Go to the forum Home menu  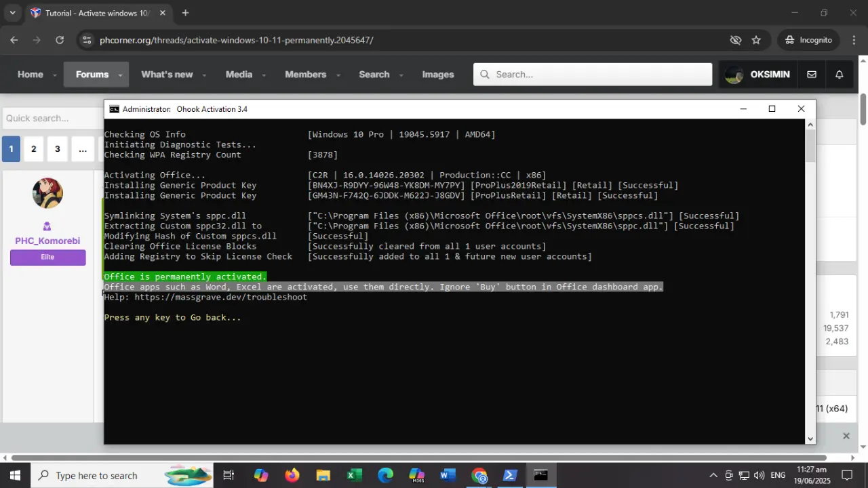pos(31,75)
